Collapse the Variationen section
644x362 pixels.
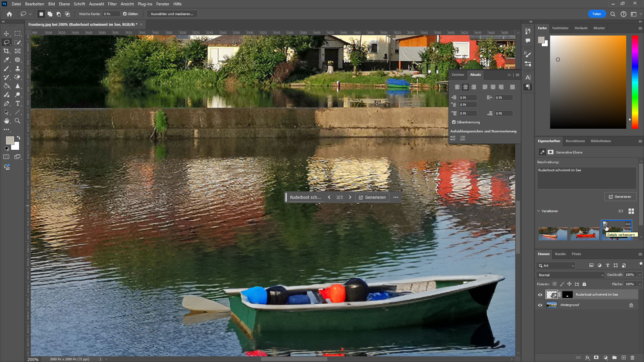[x=539, y=211]
